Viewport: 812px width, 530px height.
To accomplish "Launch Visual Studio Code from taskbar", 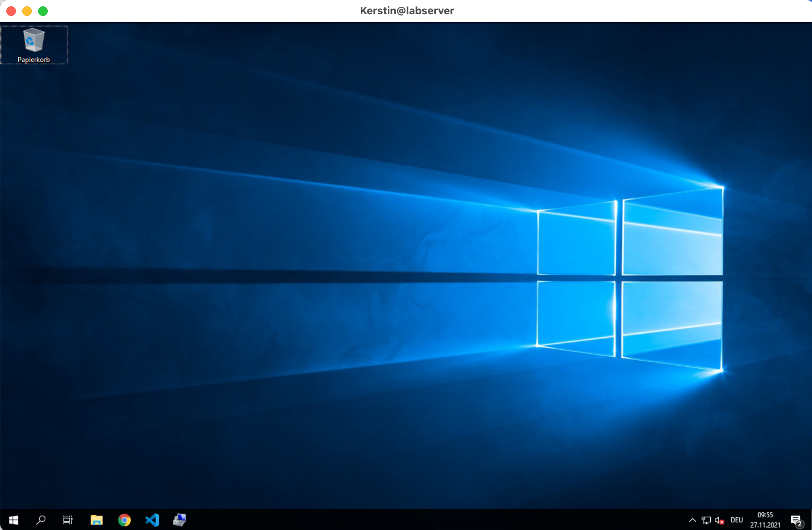I will pos(152,520).
